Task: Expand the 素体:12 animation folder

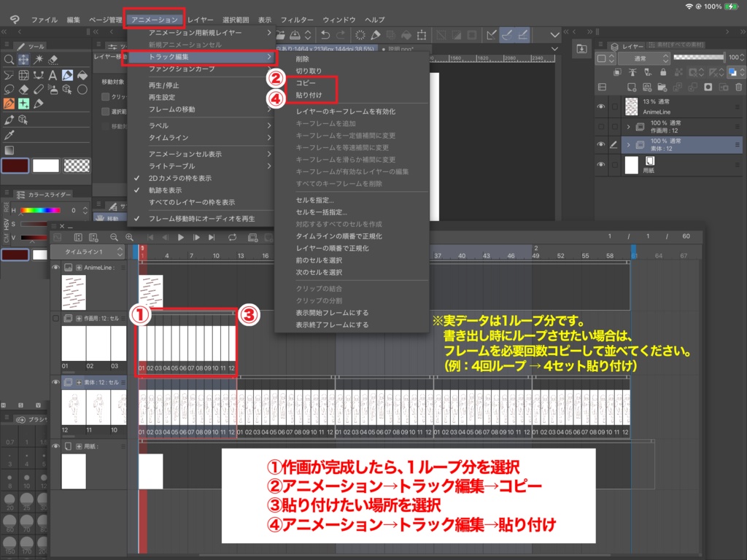Action: [x=628, y=145]
